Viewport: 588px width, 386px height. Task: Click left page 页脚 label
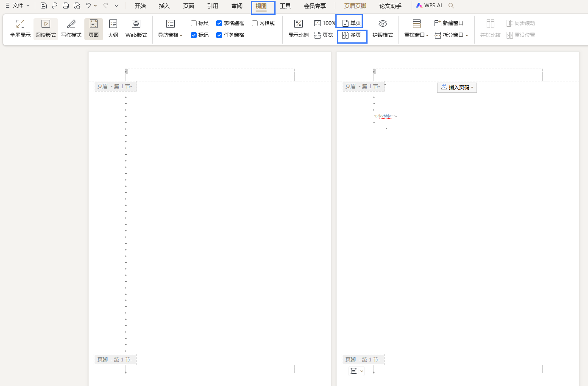click(115, 359)
